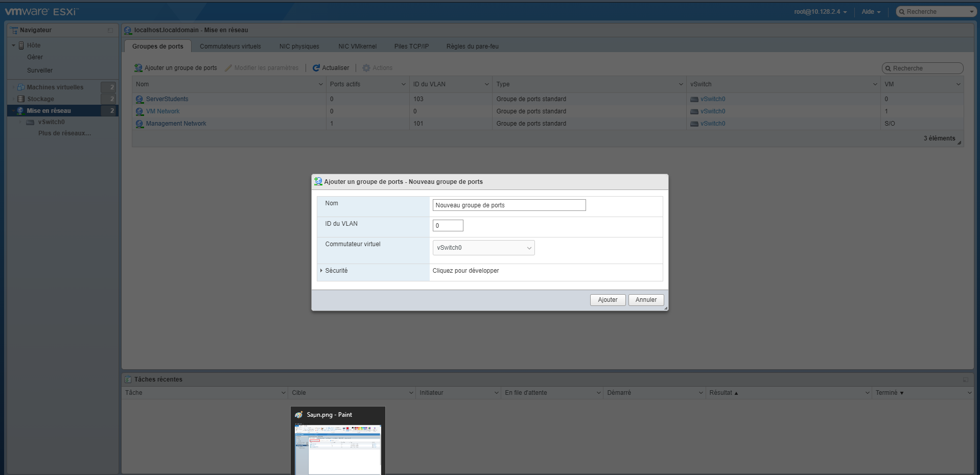
Task: Click the Ajouter button in dialog
Action: click(x=608, y=300)
